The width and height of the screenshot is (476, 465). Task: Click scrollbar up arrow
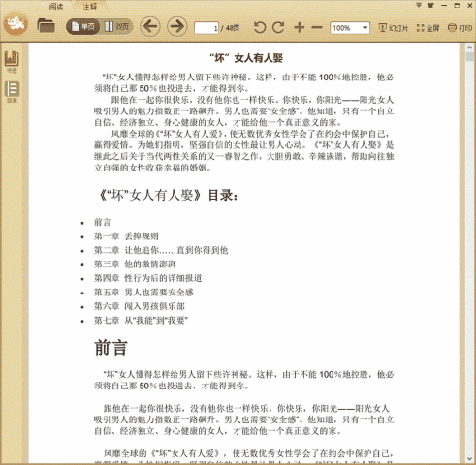point(469,47)
